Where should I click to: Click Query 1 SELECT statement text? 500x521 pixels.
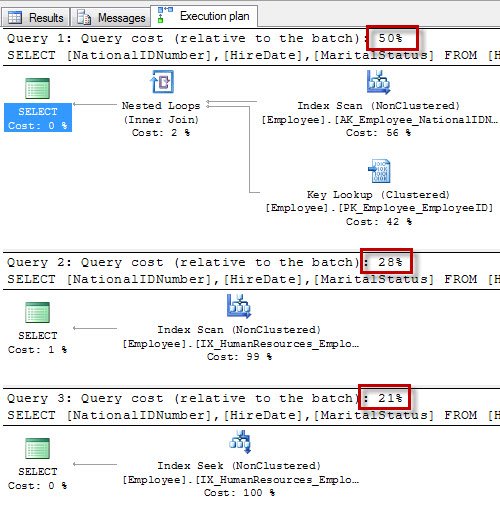click(253, 55)
